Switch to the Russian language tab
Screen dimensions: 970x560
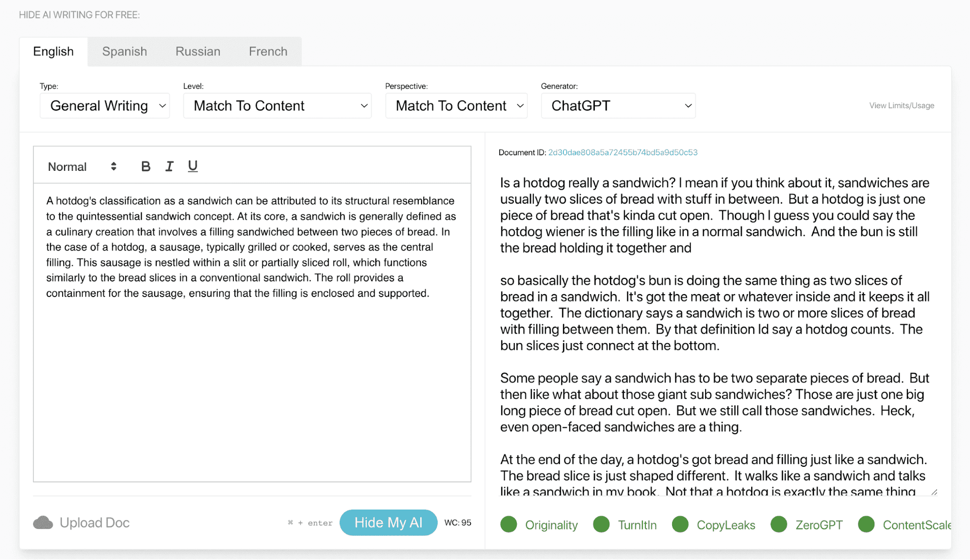198,51
